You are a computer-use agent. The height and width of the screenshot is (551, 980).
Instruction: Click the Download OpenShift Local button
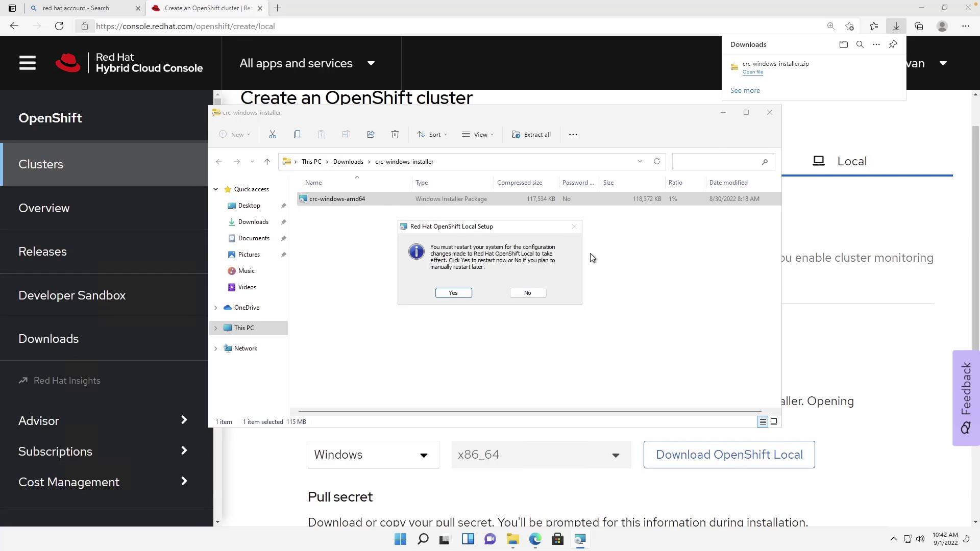(728, 455)
